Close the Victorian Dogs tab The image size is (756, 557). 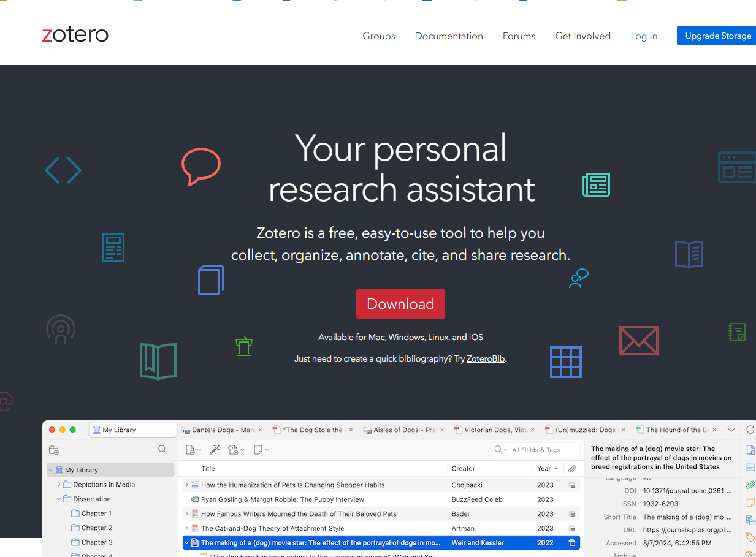point(533,430)
